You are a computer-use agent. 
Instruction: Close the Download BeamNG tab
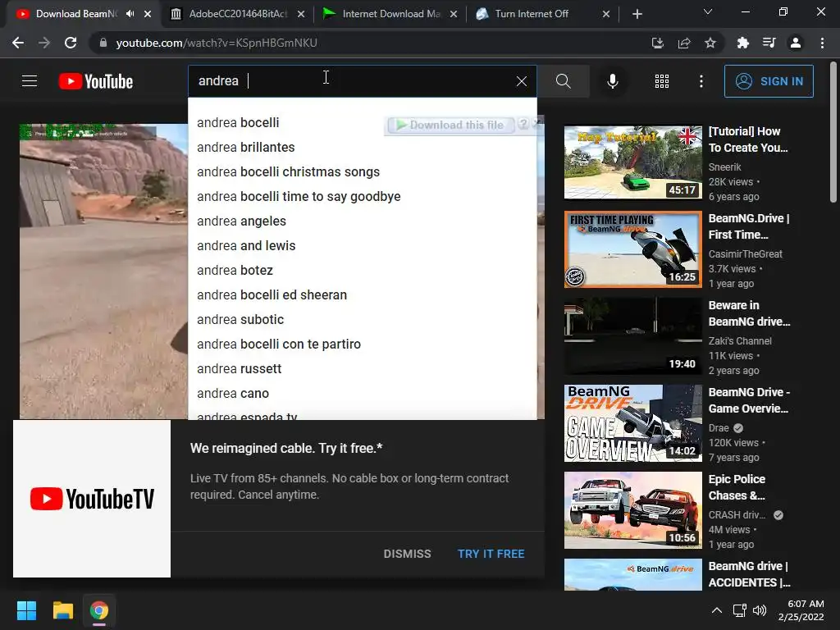tap(148, 14)
